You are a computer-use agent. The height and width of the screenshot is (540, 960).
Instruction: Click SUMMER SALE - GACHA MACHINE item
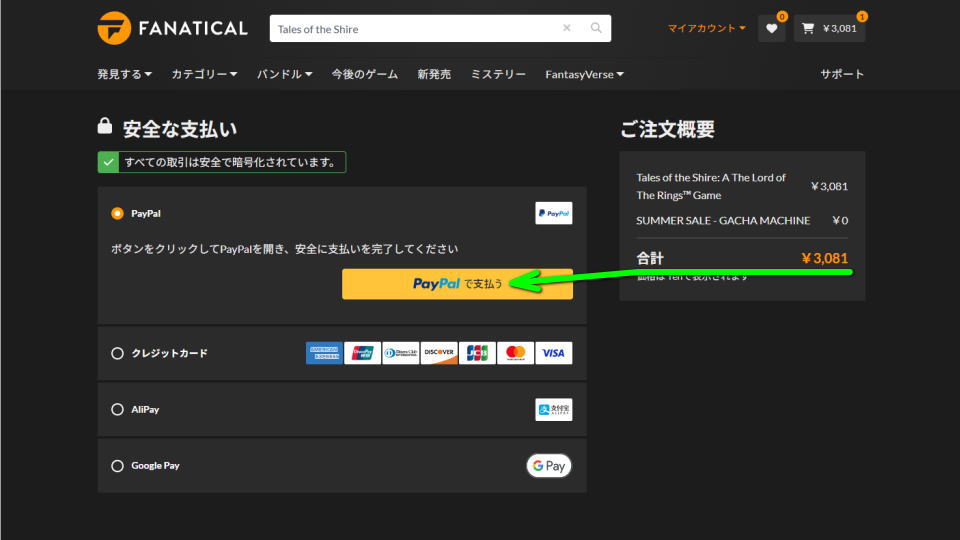tap(722, 220)
